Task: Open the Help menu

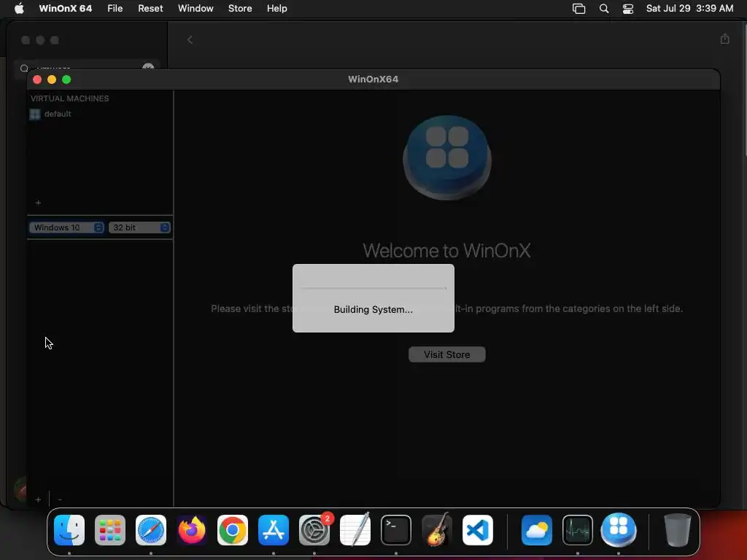Action: click(x=276, y=9)
